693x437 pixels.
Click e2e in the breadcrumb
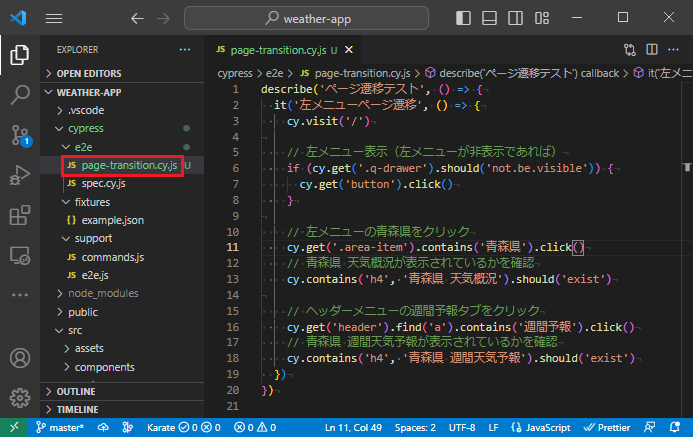pyautogui.click(x=274, y=73)
